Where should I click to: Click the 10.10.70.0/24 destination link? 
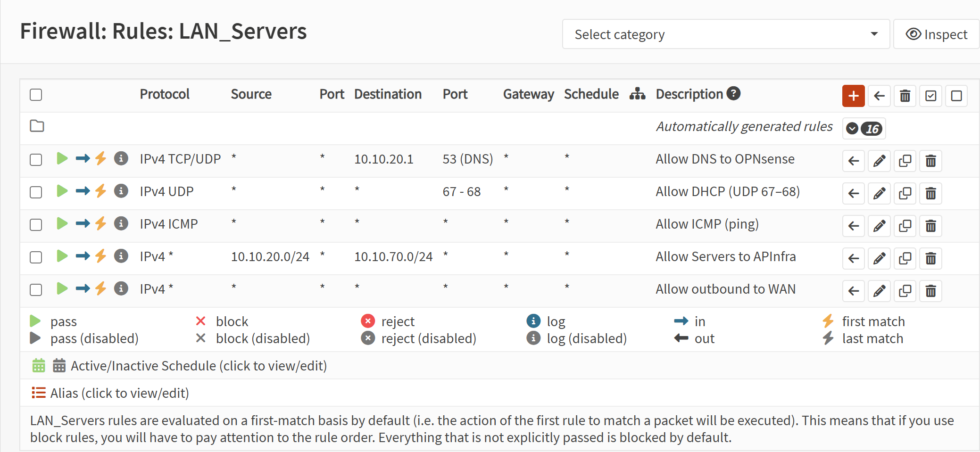point(393,257)
